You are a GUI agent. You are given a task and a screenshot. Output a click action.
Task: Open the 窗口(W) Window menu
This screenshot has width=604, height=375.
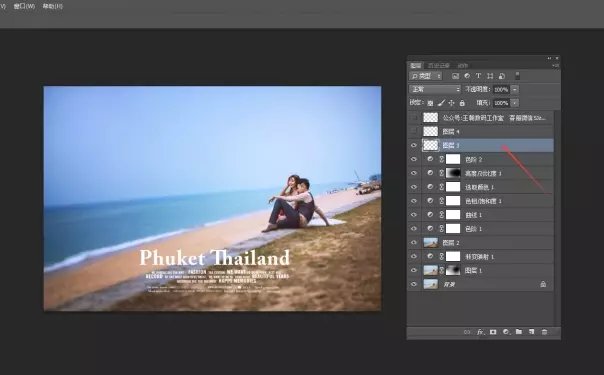tap(24, 7)
